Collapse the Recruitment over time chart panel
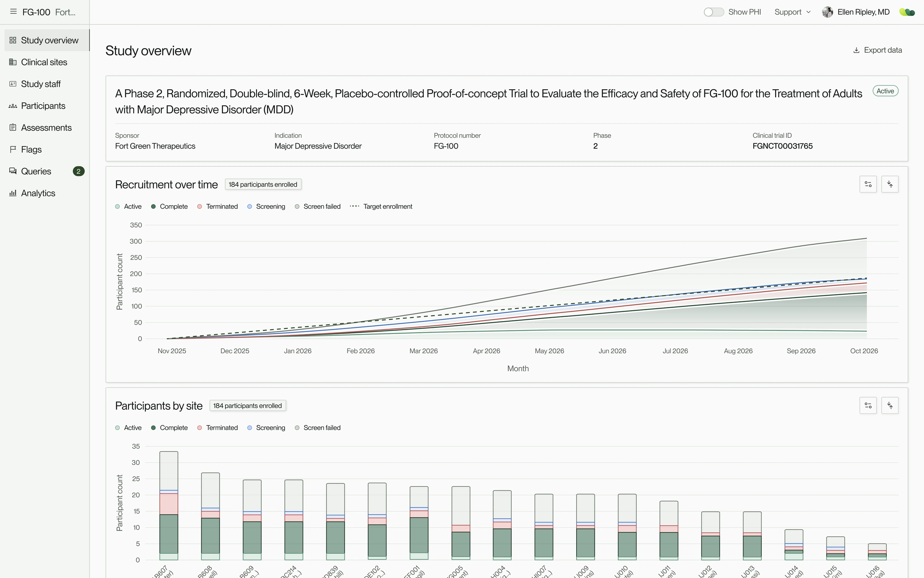The width and height of the screenshot is (924, 578). (x=890, y=184)
